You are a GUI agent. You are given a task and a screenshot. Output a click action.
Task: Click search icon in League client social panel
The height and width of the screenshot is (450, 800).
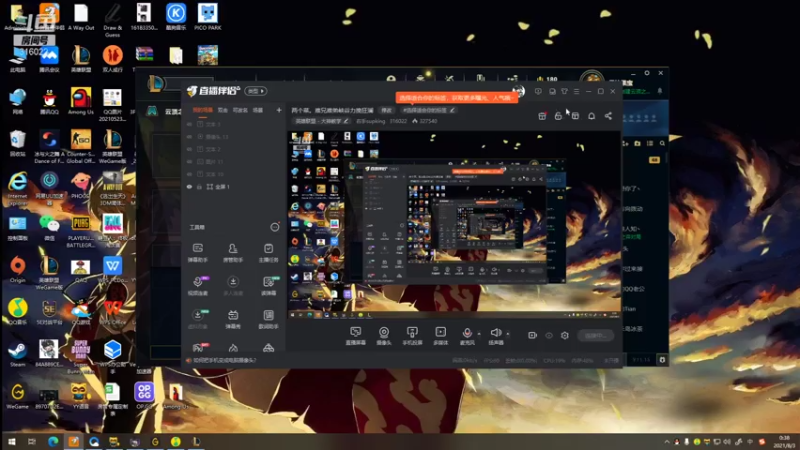pos(662,143)
